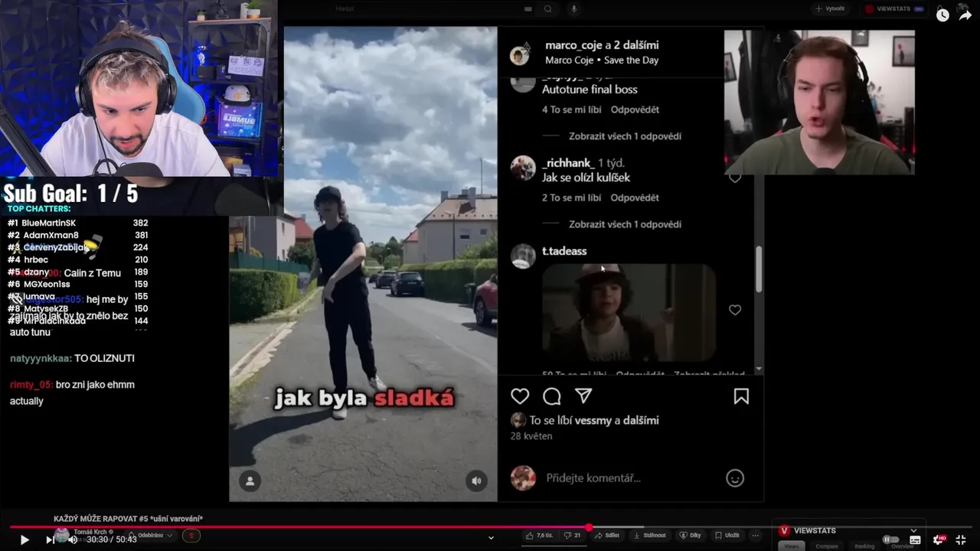Open the _richhank_ profile link
980x551 pixels.
coord(568,163)
